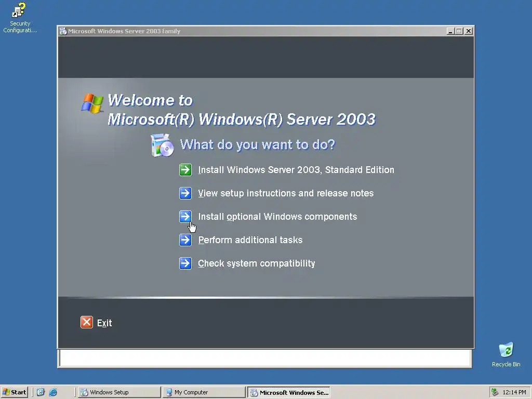This screenshot has width=532, height=399.
Task: Switch to Windows Setup taskbar button
Action: pyautogui.click(x=119, y=392)
